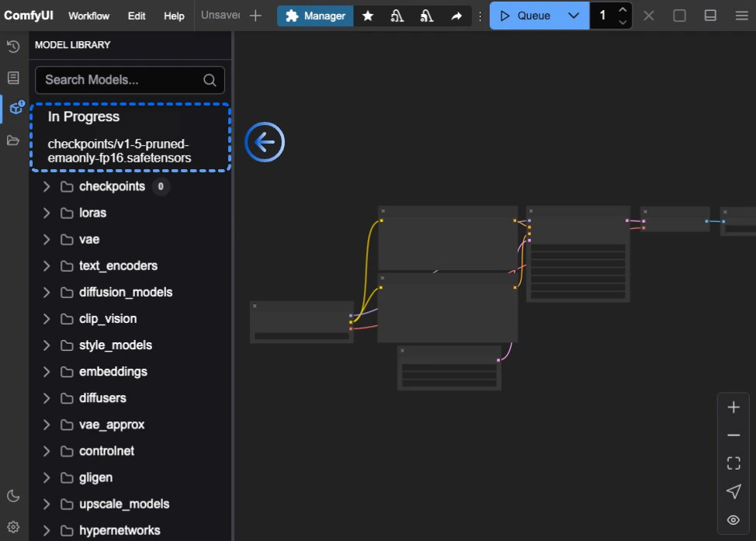Open the node library sidebar icon

pyautogui.click(x=13, y=78)
